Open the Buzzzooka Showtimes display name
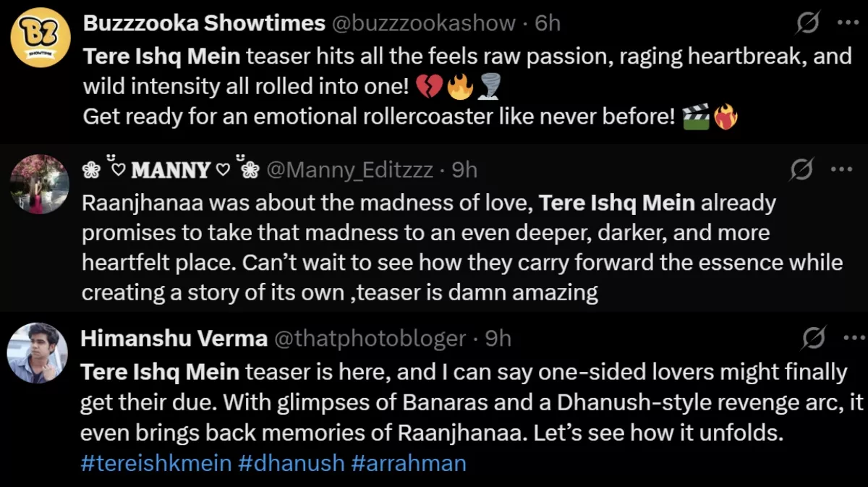Viewport: 868px width, 487px height. coord(204,23)
